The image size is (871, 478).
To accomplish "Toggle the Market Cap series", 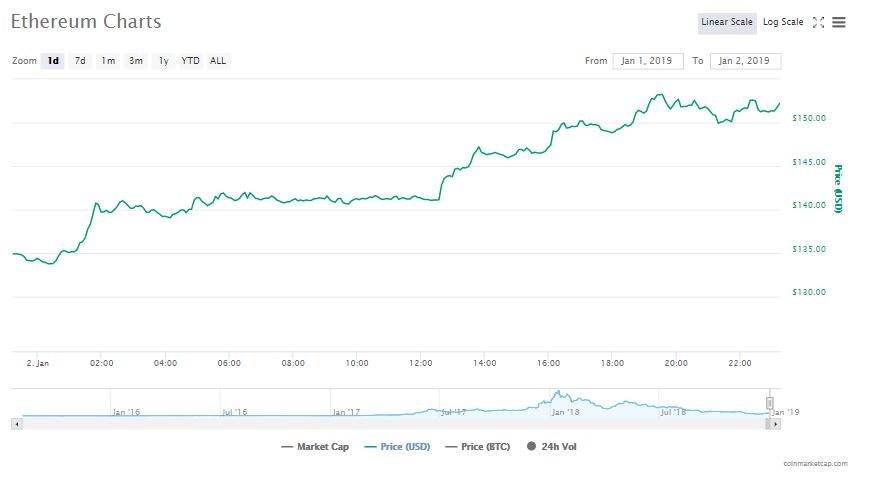I will [x=315, y=446].
